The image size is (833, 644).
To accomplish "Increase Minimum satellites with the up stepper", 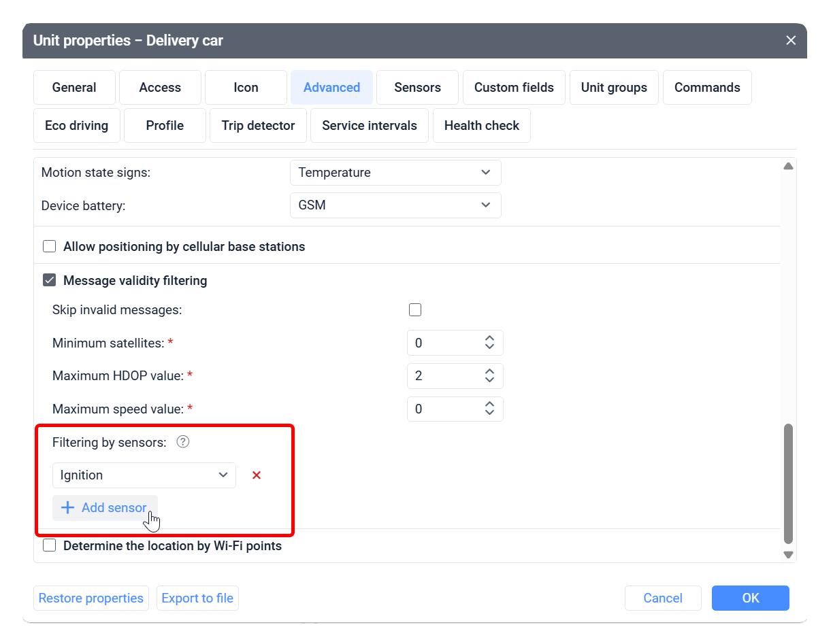I will point(489,338).
